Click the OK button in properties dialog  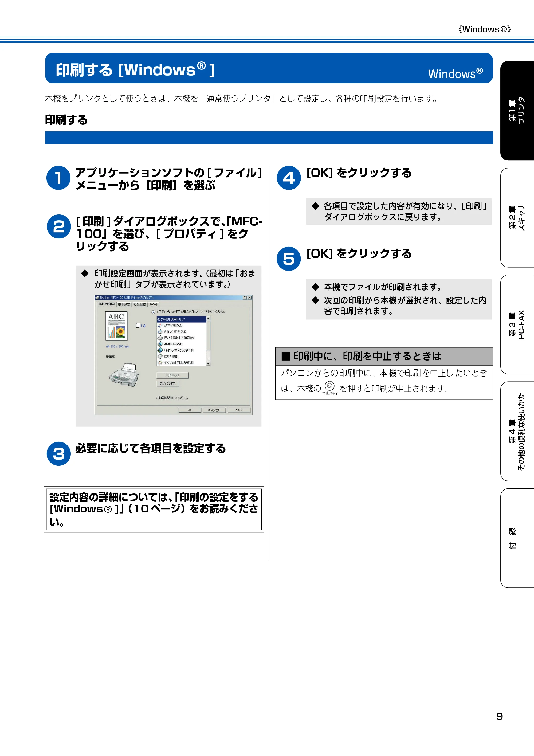pos(190,410)
